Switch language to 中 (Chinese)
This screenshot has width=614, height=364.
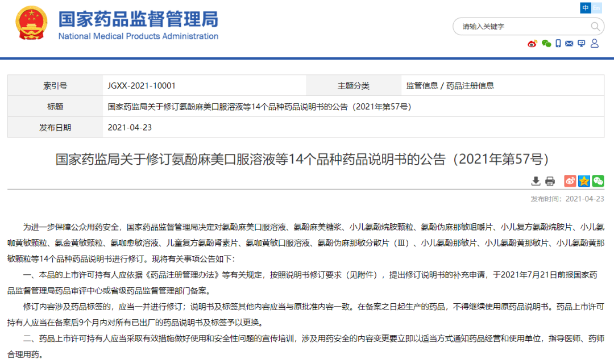coord(586,8)
